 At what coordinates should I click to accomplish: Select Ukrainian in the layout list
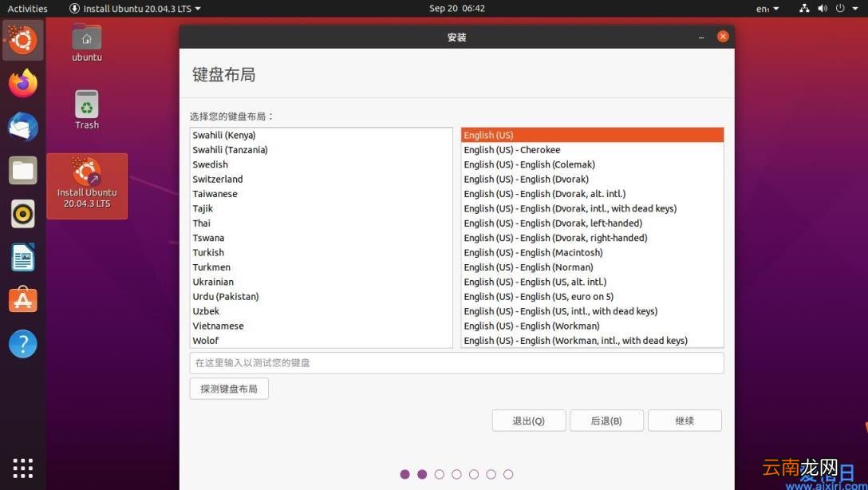click(x=321, y=282)
